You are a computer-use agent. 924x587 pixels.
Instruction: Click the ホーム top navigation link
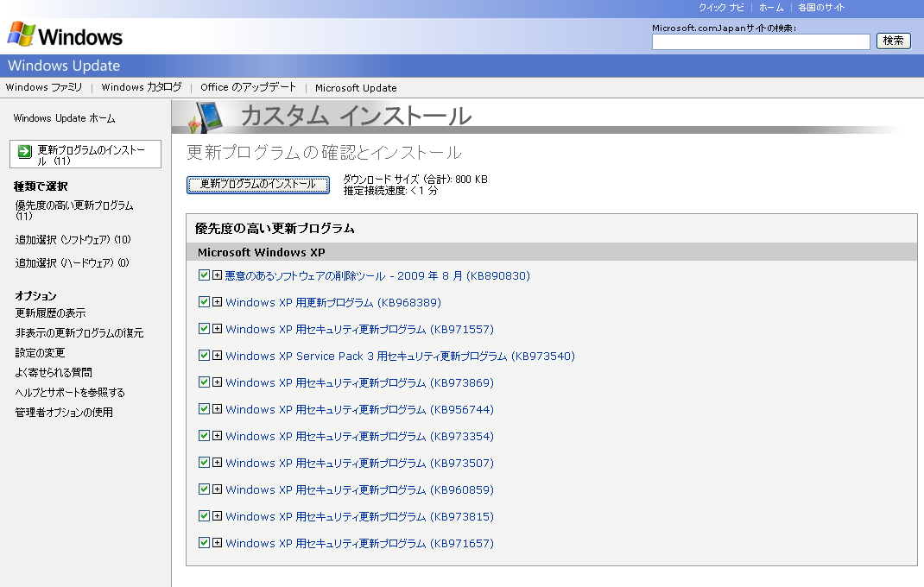coord(771,8)
